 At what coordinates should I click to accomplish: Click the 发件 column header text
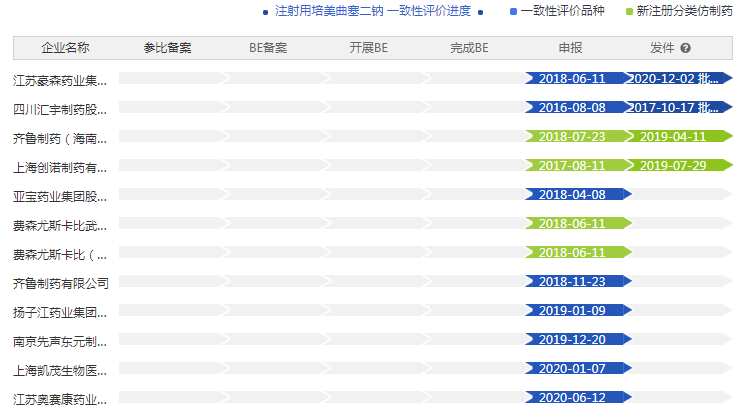[662, 48]
